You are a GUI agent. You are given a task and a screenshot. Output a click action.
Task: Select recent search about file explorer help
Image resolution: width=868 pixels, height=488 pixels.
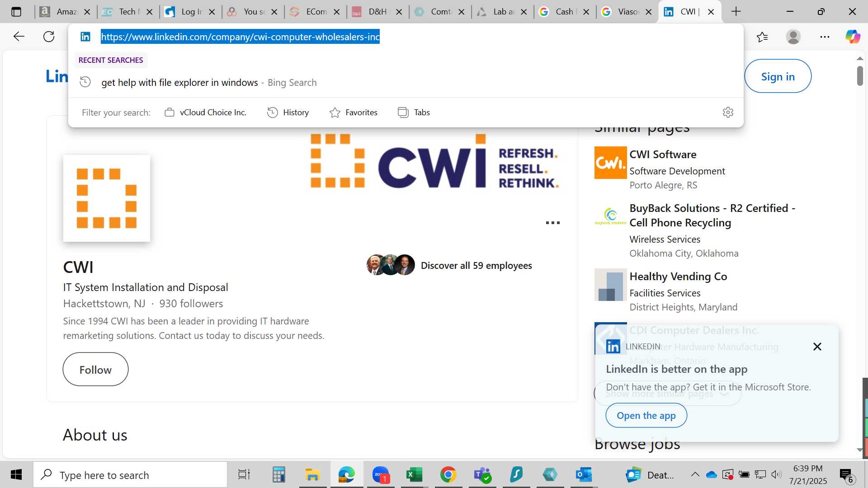point(406,83)
